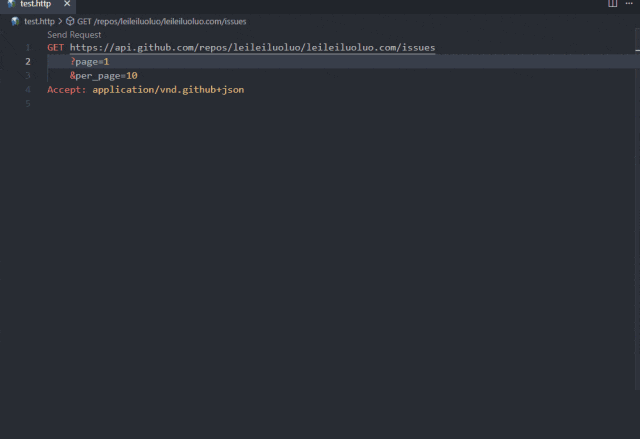Screen dimensions: 640x439
Task: Open the api.github.com issues URL
Action: 252,47
